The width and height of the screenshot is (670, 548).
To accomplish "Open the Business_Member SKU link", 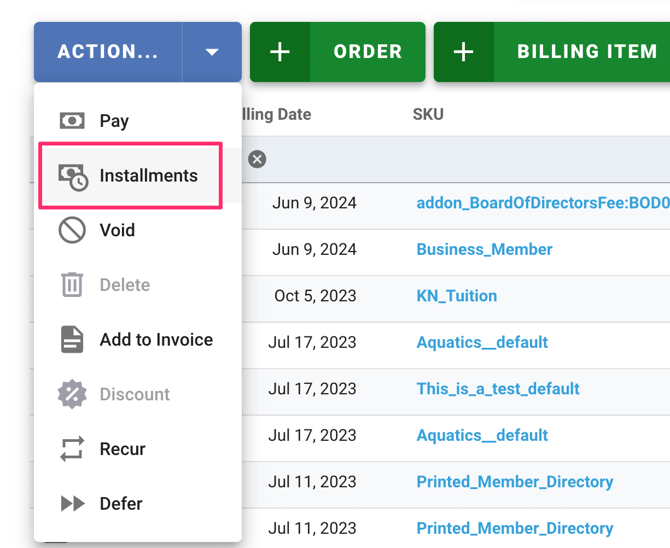I will coord(484,249).
